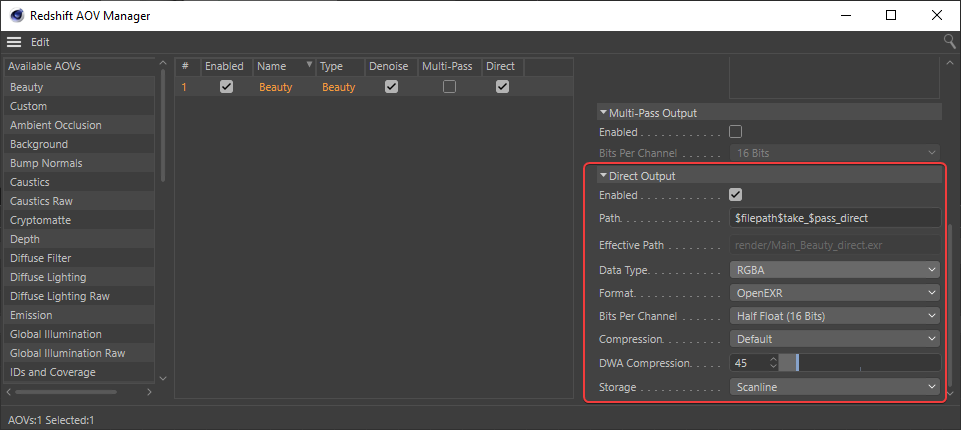
Task: Click the DWA Compression slider
Action: point(859,363)
